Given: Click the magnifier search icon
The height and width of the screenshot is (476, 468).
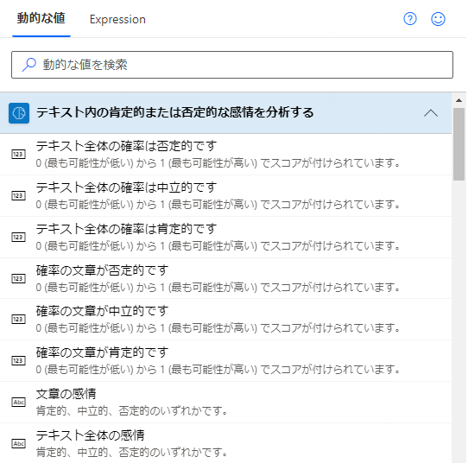Looking at the screenshot, I should tap(28, 64).
